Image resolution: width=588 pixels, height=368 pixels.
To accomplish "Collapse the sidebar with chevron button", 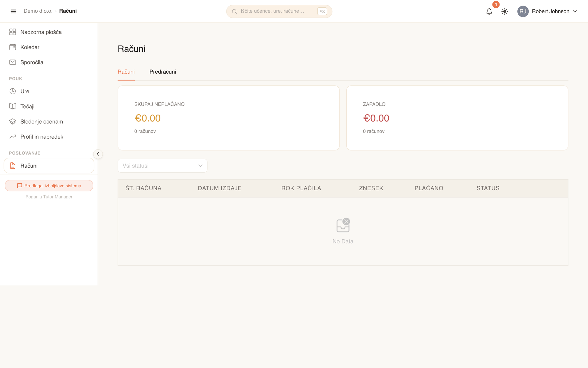I will pos(98,154).
